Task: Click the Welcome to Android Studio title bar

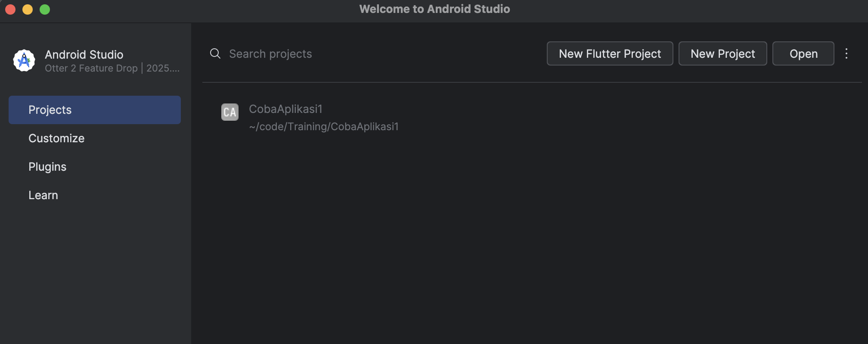Action: pyautogui.click(x=434, y=9)
